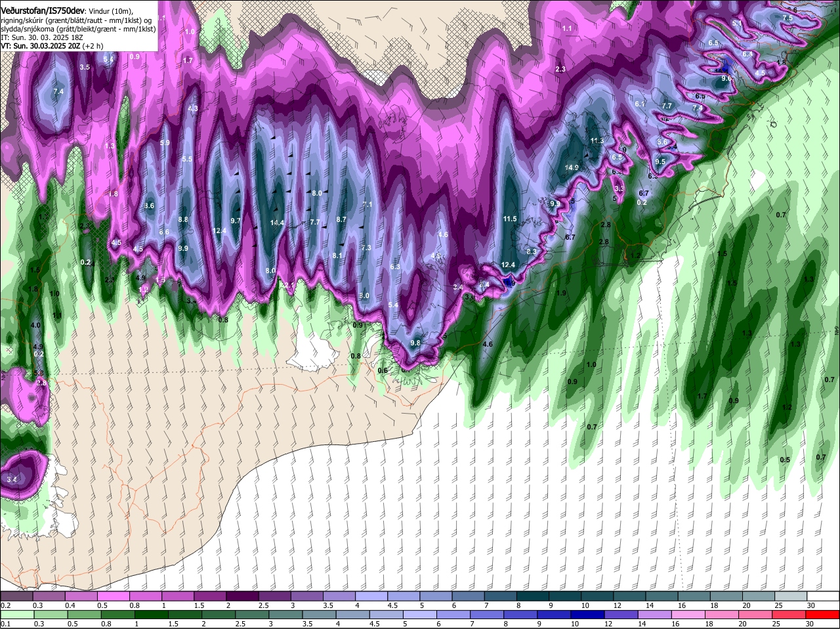Click the 7.1 precipitation value on map
Image resolution: width=840 pixels, height=629 pixels.
coord(367,205)
